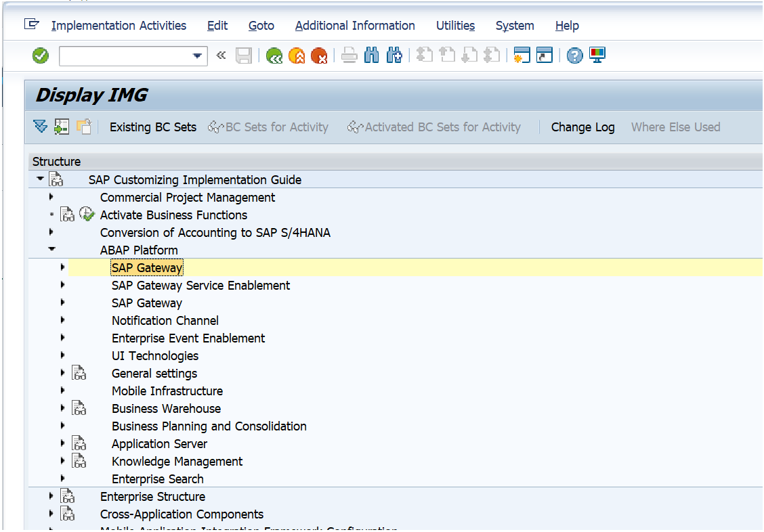Collapse the command field with double chevron

[221, 55]
